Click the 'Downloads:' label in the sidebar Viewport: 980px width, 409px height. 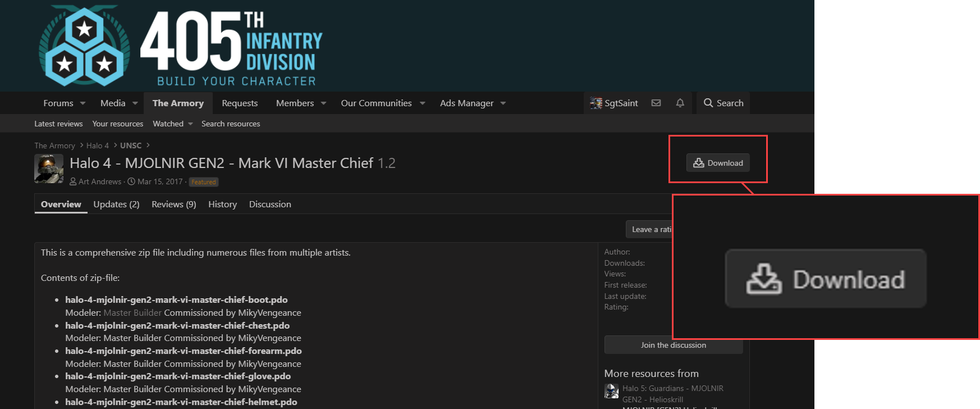624,263
